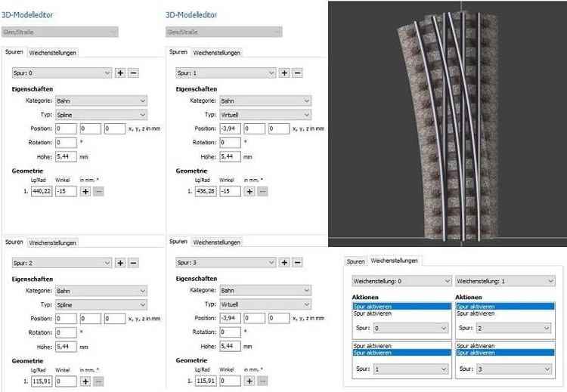Open Spur dropdown showing value 1 under Aktionen
The height and width of the screenshot is (392, 567).
(x=411, y=369)
